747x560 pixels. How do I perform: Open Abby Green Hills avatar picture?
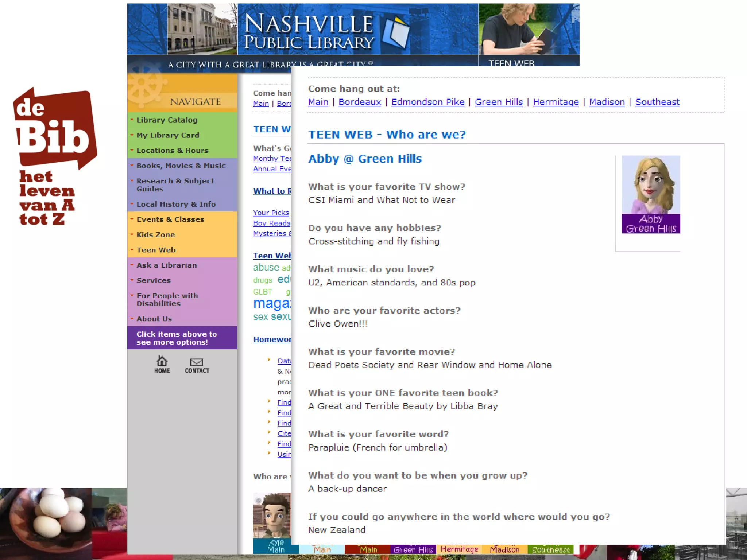coord(651,194)
